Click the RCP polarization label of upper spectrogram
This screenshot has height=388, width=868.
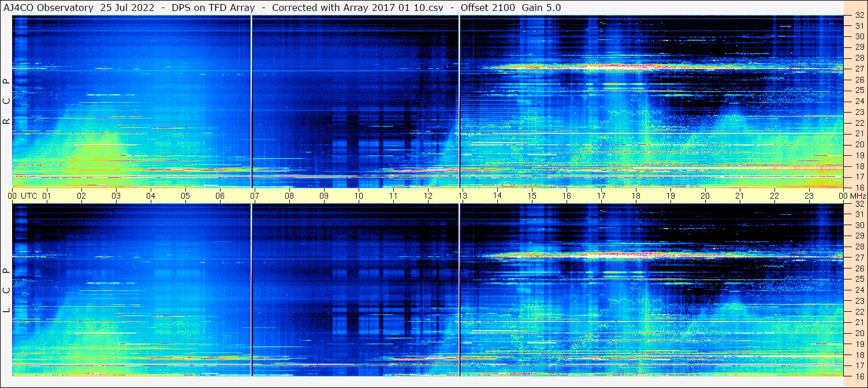point(6,102)
